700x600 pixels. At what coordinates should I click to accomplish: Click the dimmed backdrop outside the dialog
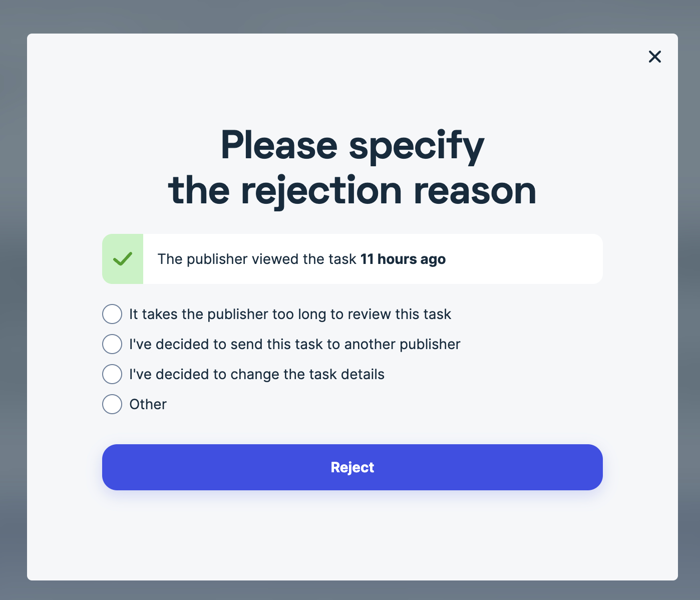(13, 301)
